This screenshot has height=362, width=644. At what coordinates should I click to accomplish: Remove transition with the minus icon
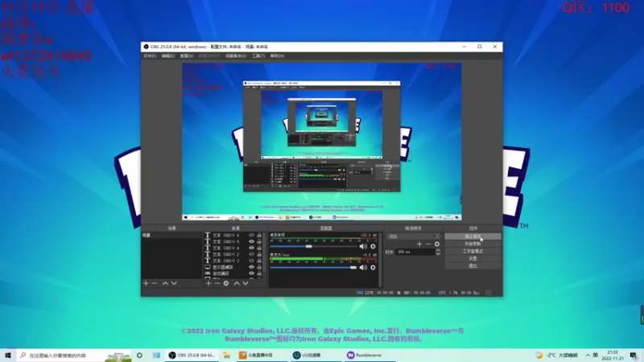(x=428, y=245)
